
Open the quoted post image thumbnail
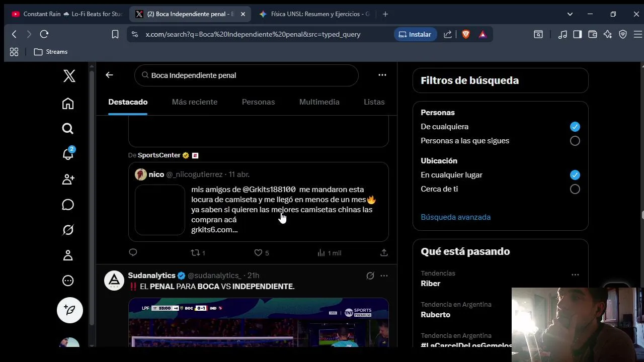click(x=160, y=210)
